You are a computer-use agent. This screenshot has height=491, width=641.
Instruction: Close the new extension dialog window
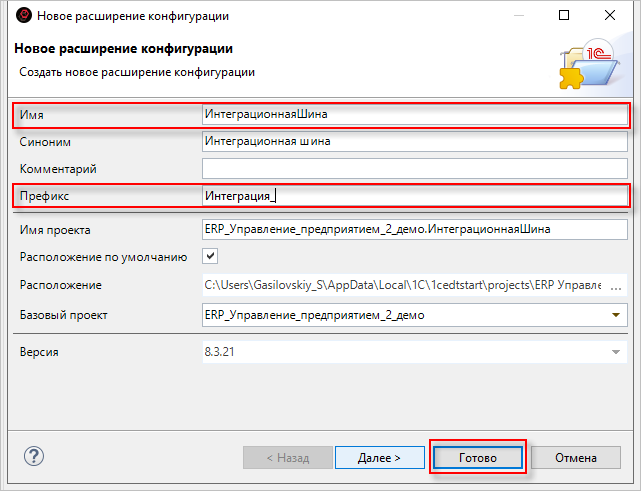coord(611,16)
